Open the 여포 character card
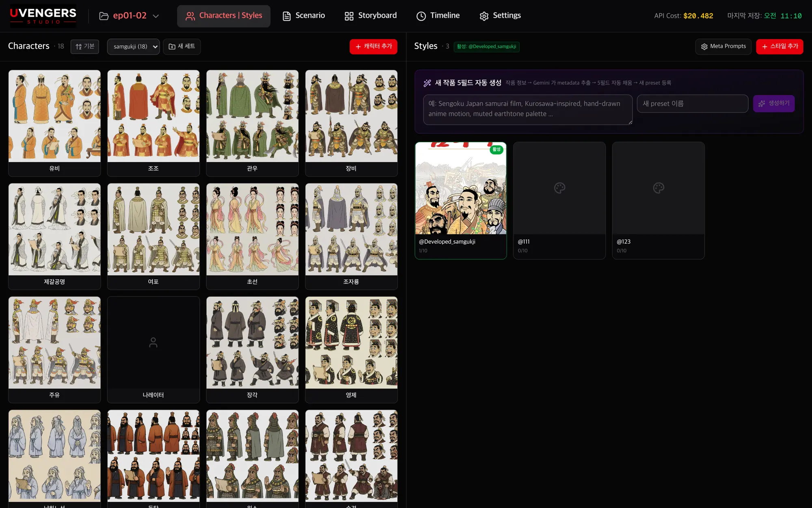The height and width of the screenshot is (508, 812). [x=153, y=237]
